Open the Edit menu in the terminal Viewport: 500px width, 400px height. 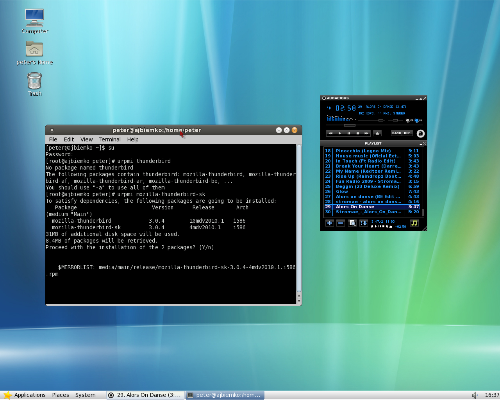click(x=68, y=139)
